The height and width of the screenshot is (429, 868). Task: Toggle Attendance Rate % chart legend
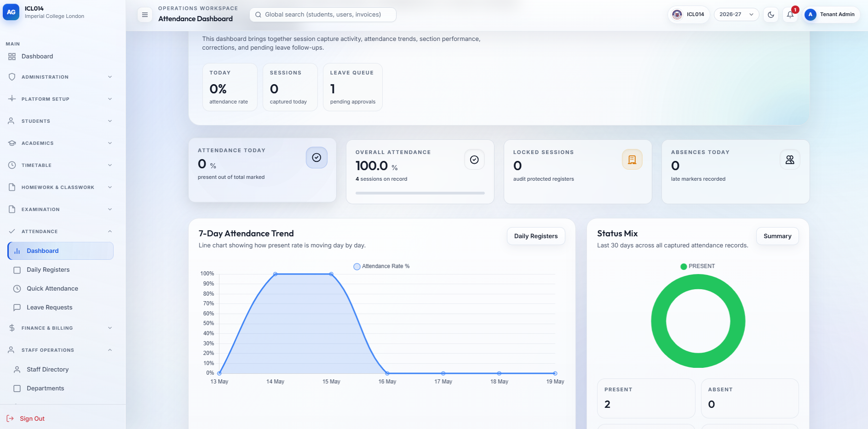point(381,266)
